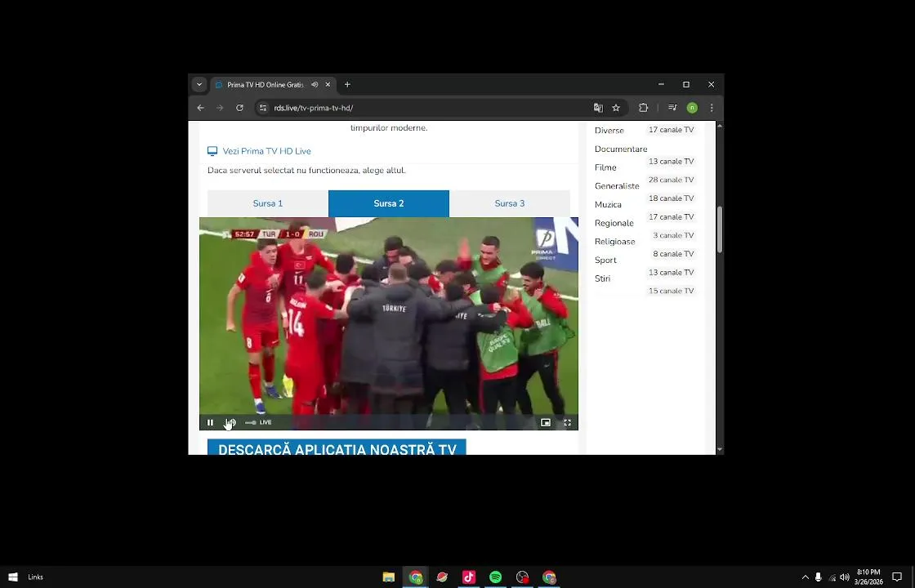Screen dimensions: 915x588
Task: Click the LIVE indicator in the player
Action: tap(265, 422)
